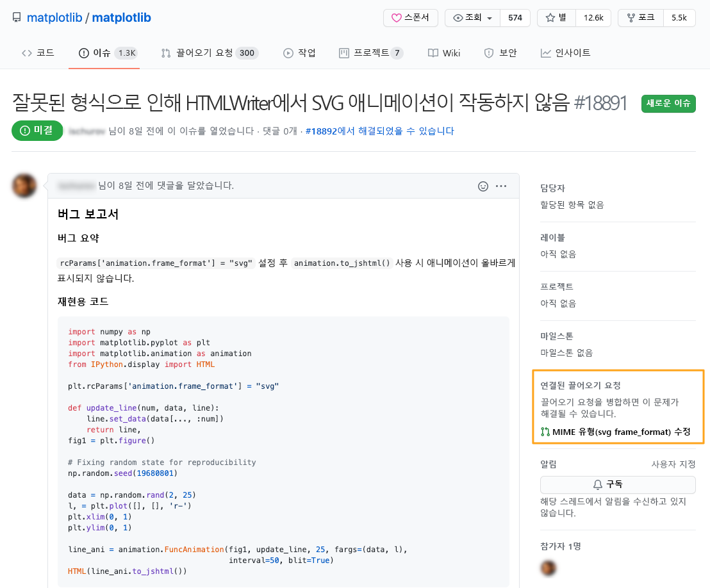Switch to the 작업 tab
This screenshot has width=710, height=588.
point(299,53)
